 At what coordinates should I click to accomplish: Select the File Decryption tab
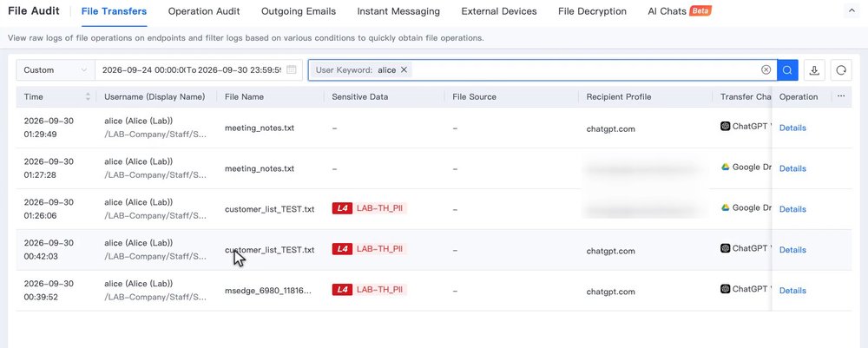pyautogui.click(x=592, y=11)
